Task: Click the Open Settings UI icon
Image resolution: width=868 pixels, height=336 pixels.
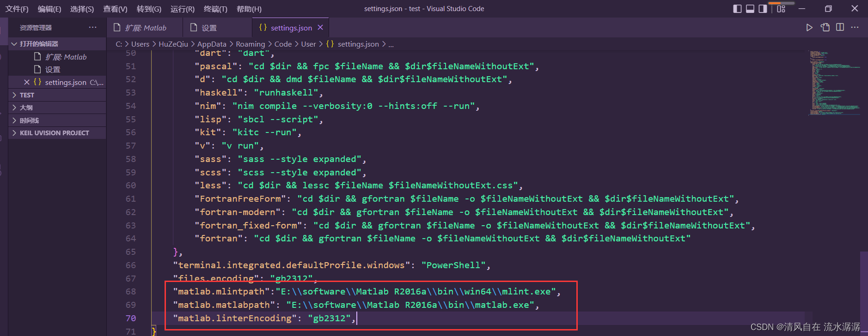Action: (x=825, y=28)
